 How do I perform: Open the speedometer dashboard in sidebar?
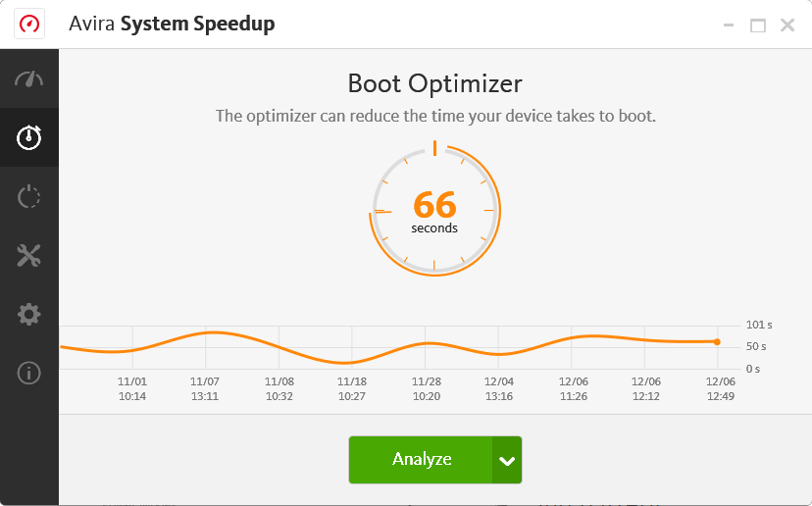(x=29, y=79)
